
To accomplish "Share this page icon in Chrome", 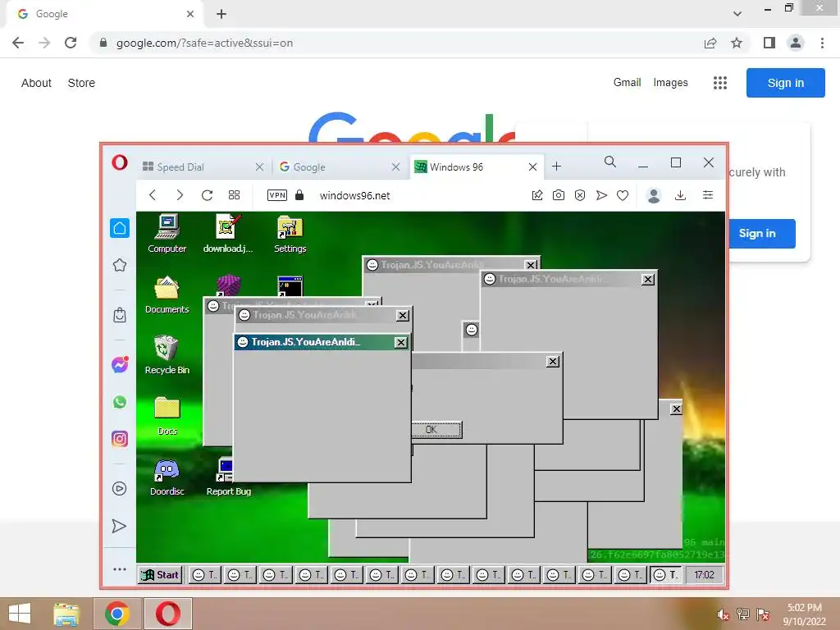I will click(710, 43).
